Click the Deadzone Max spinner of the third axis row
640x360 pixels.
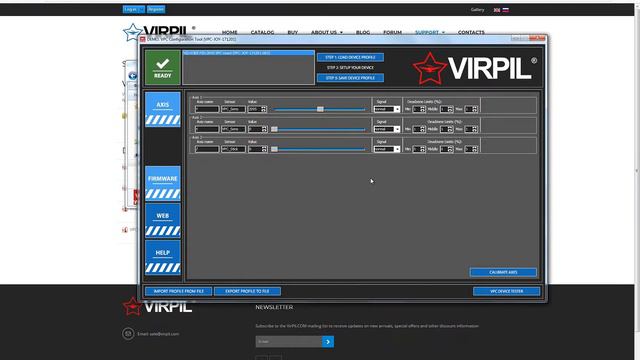[x=471, y=149]
